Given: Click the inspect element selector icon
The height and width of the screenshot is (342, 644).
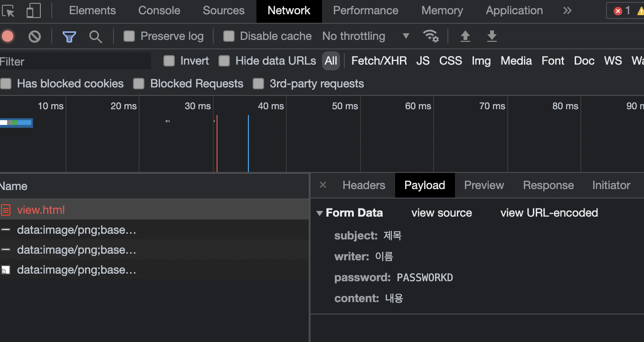Looking at the screenshot, I should [9, 11].
